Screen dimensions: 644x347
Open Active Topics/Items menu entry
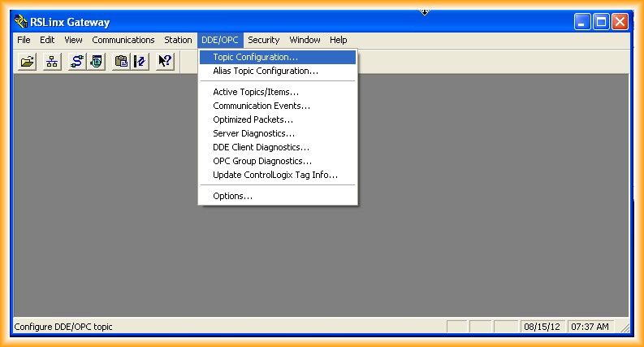(255, 92)
